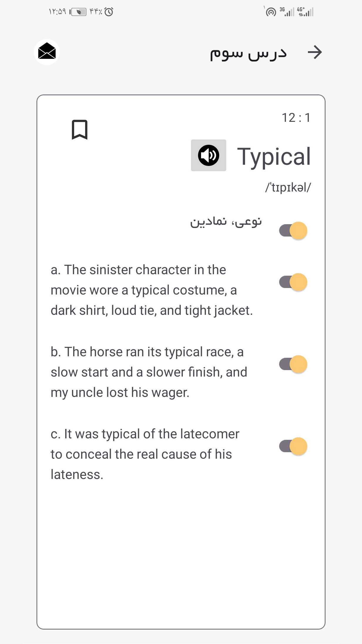Tap the Persian translation نوعی، نمادین
The width and height of the screenshot is (362, 644).
[226, 222]
